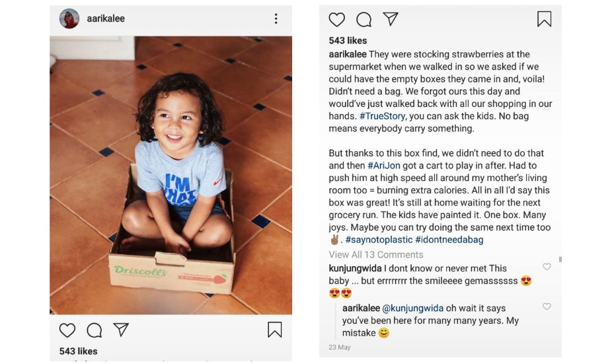The width and height of the screenshot is (614, 364).
Task: Like the post under the photo
Action: pos(67,330)
